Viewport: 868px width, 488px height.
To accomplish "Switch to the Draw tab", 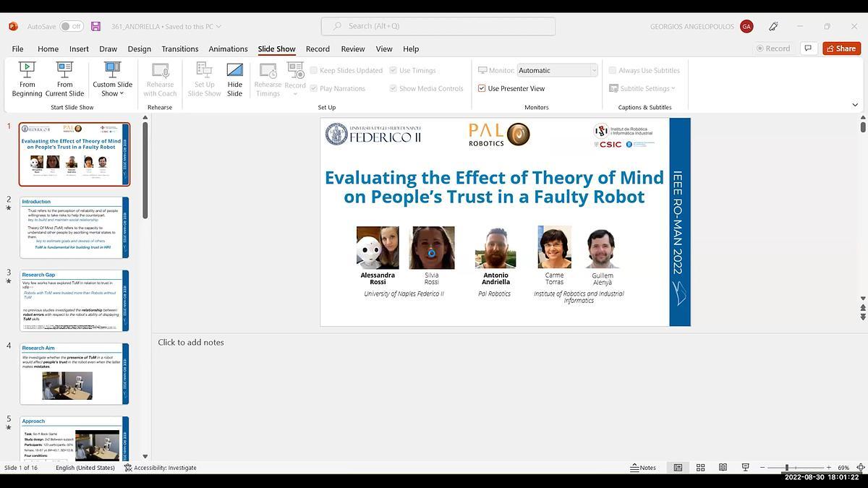I will pyautogui.click(x=108, y=48).
